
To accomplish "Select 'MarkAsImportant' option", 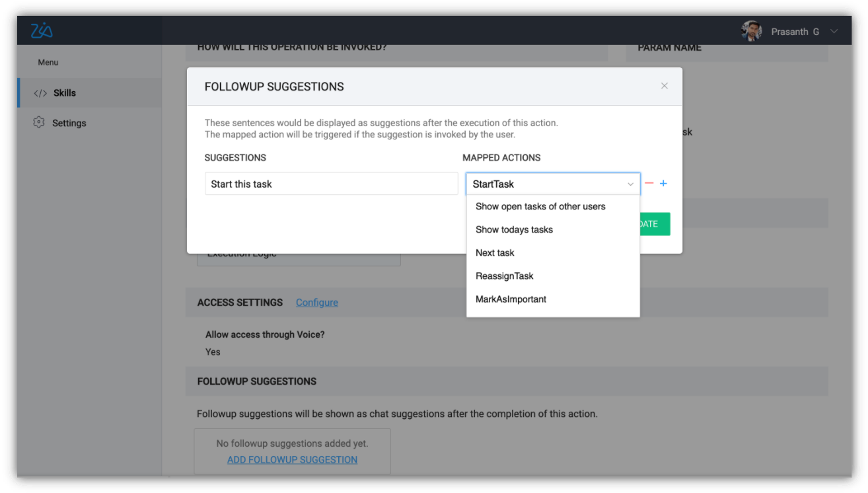I will tap(511, 299).
